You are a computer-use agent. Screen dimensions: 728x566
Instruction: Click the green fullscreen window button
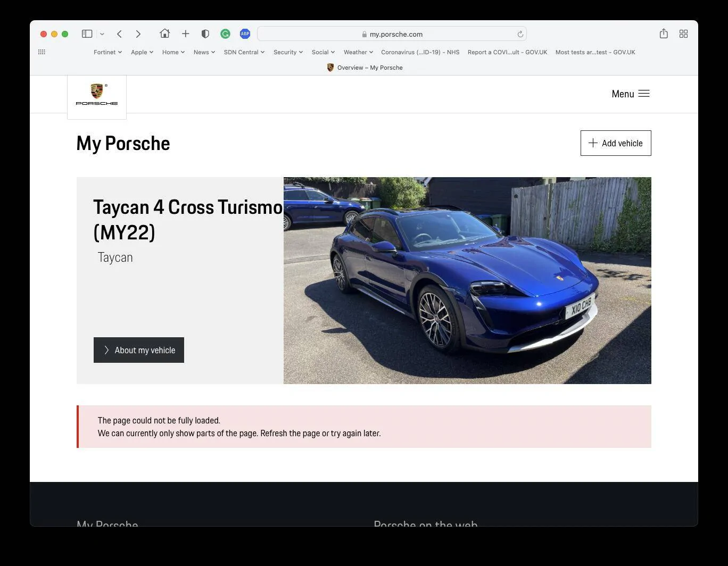coord(65,34)
